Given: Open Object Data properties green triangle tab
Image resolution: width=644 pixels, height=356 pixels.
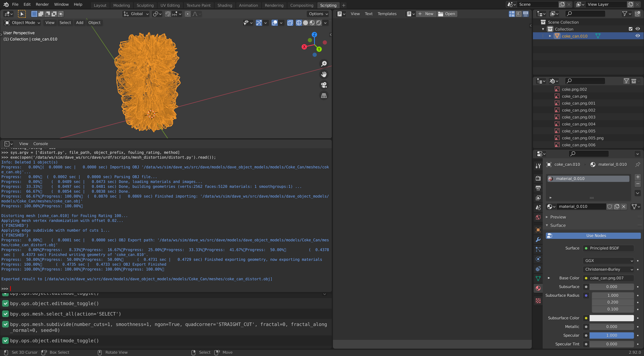Looking at the screenshot, I should coord(538,279).
